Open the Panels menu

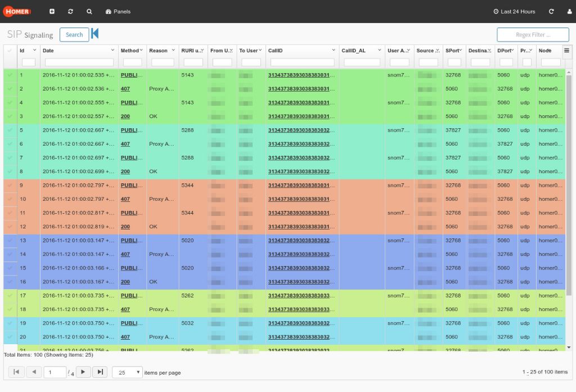coord(118,11)
